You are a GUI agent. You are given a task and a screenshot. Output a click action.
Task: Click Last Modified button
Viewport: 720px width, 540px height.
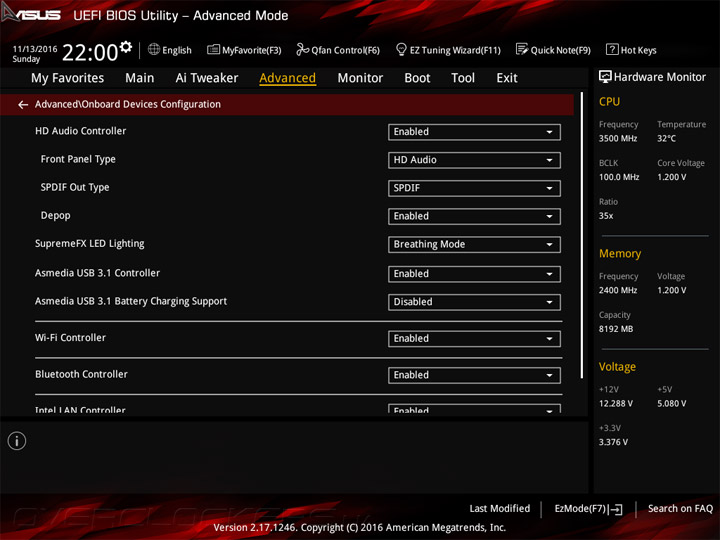[x=500, y=508]
